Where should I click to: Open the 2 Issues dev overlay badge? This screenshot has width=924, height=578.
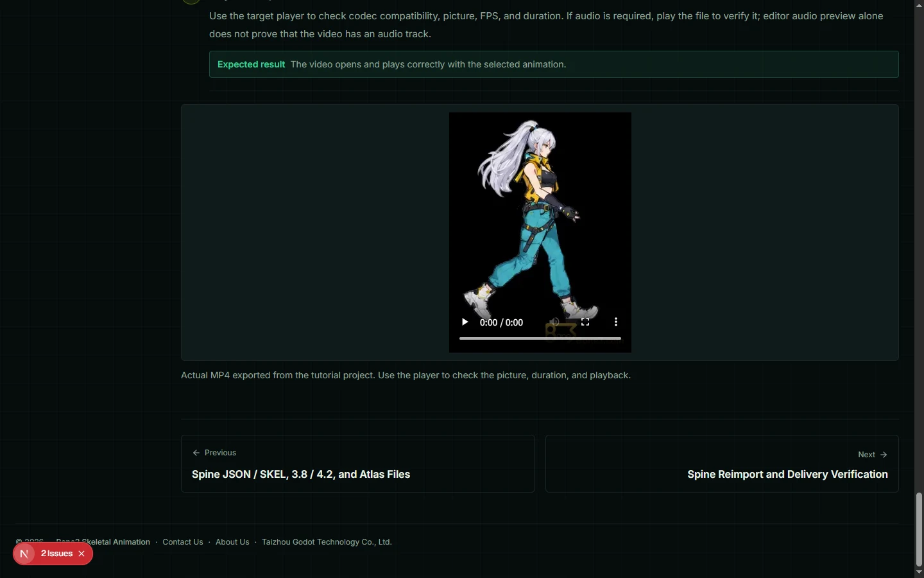tap(56, 554)
